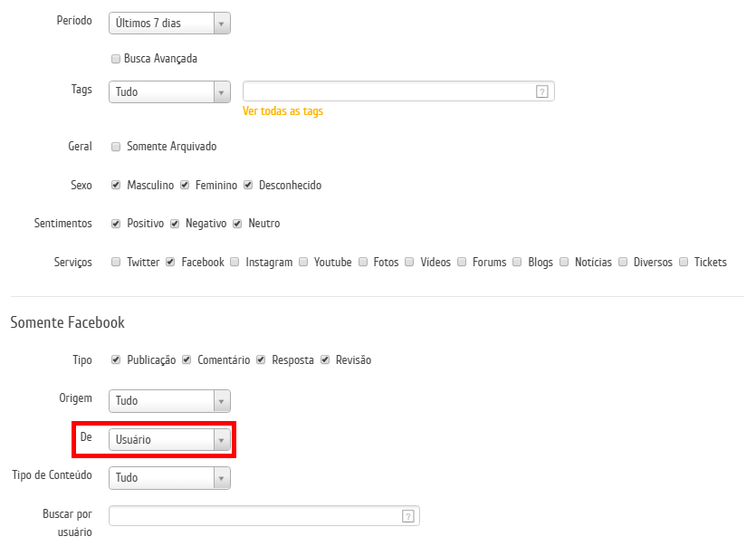
Task: Enable the Twitter service checkbox
Action: (x=116, y=262)
